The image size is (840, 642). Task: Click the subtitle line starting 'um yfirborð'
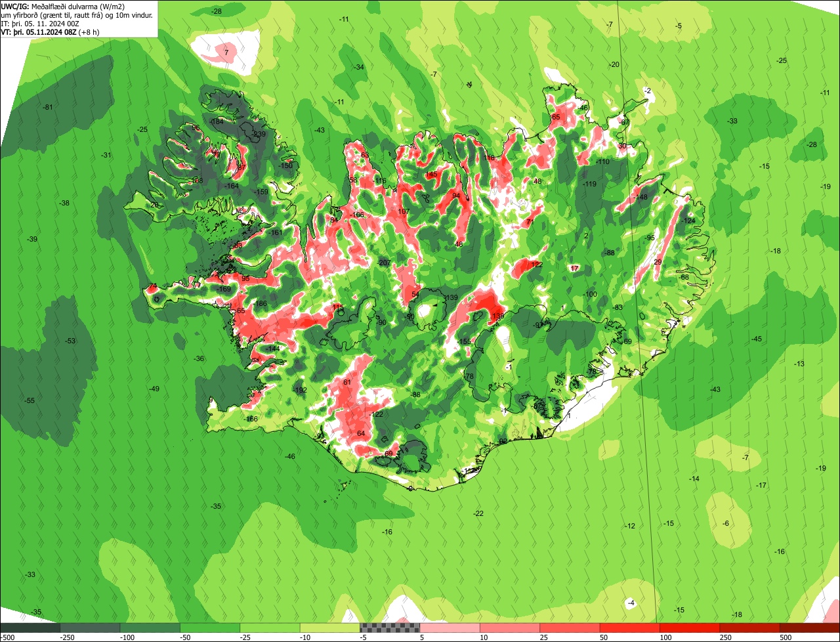(x=77, y=14)
